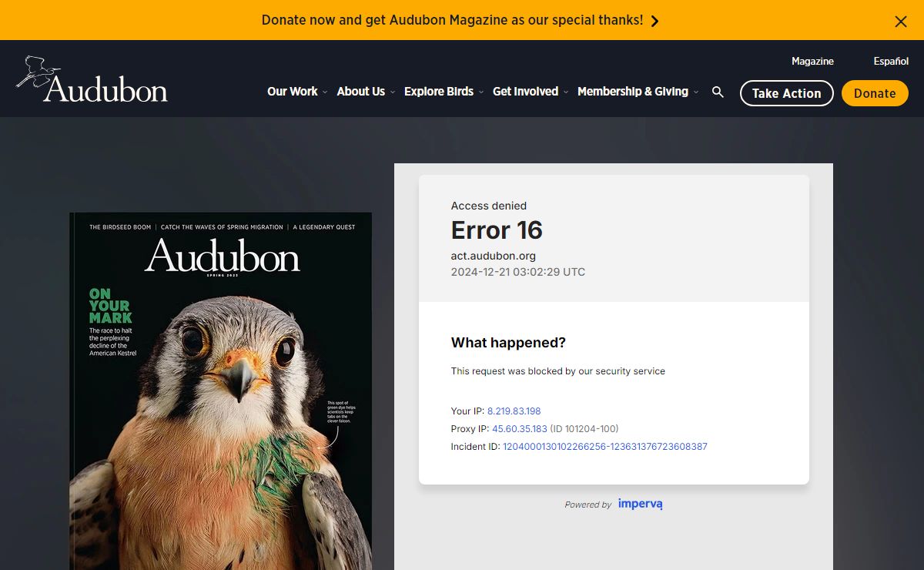Click the Proxy IP 45.60.35.183
924x570 pixels.
(x=520, y=429)
